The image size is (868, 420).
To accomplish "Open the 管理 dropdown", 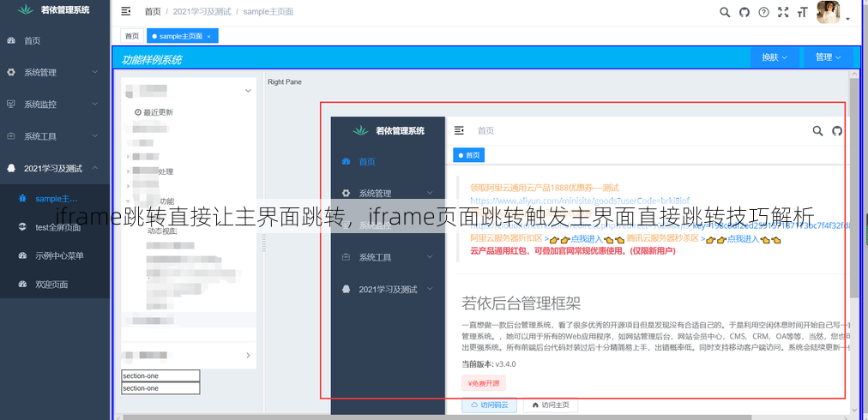I will click(x=829, y=57).
